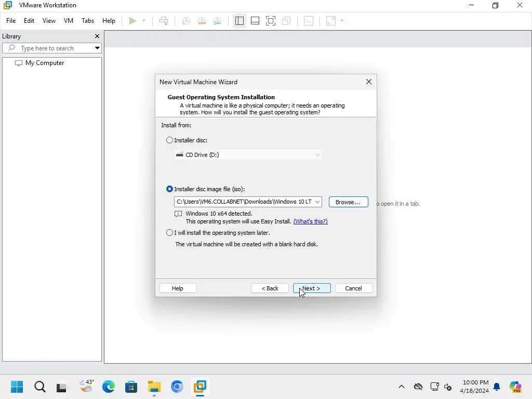
Task: Toggle the Library sidebar view icon
Action: 239,21
